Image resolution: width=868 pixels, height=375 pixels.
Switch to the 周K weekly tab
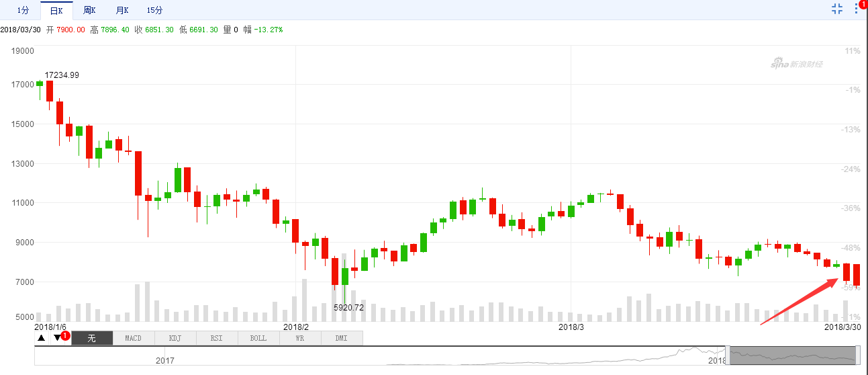coord(89,10)
